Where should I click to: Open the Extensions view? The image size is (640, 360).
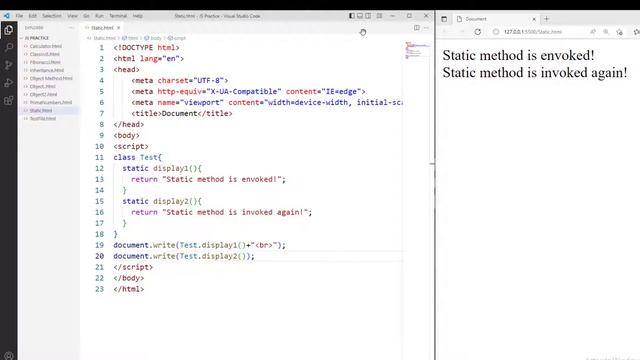click(x=9, y=100)
